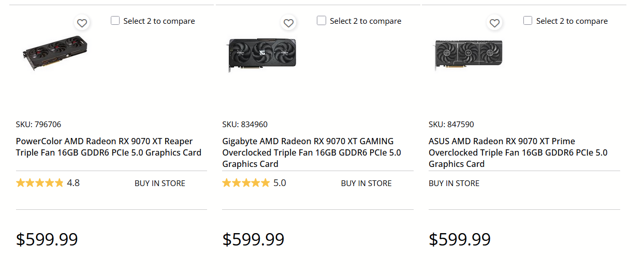Open the PowerColor Radeon RX 9070 XT Reaper title link
The width and height of the screenshot is (644, 276).
[x=108, y=147]
